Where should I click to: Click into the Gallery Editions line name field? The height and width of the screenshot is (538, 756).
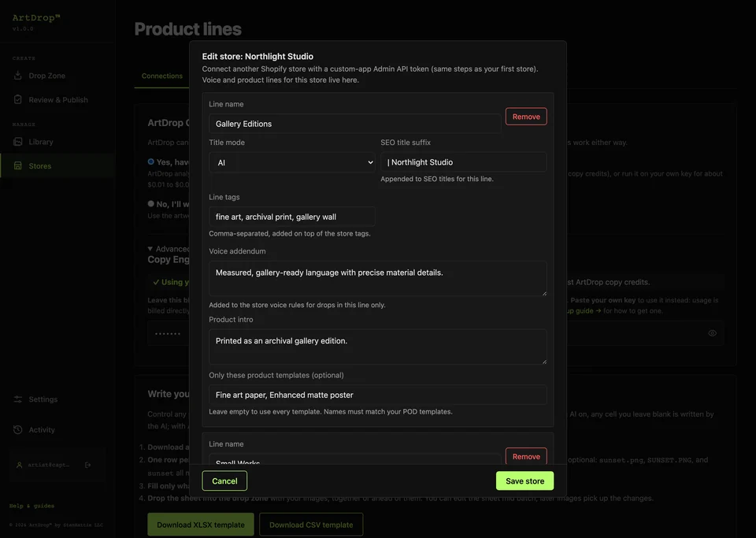(x=355, y=124)
